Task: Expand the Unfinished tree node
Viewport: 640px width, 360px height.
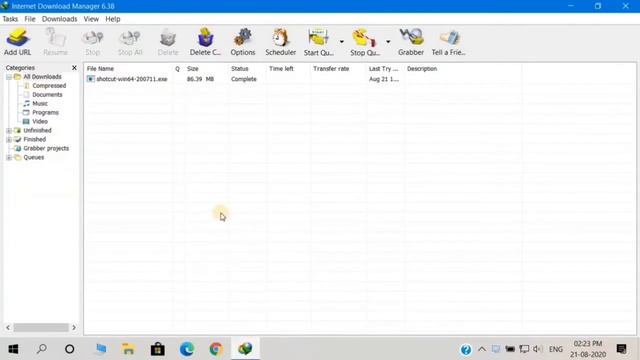Action: pos(9,131)
